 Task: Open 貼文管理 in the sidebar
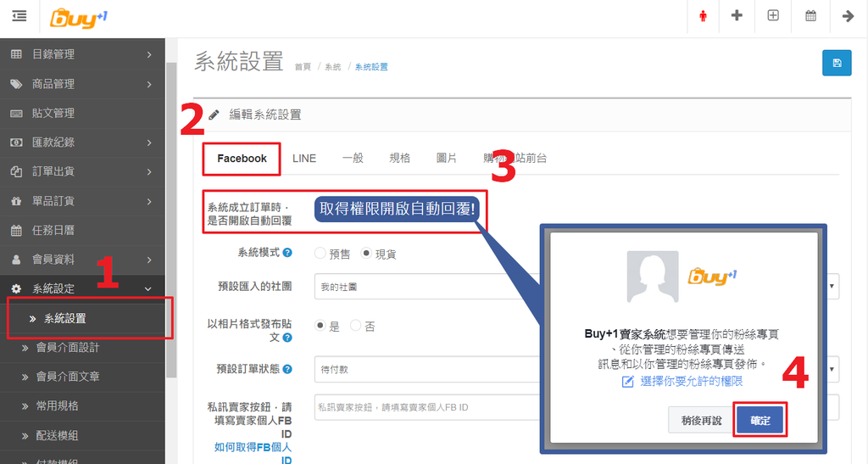coord(82,113)
